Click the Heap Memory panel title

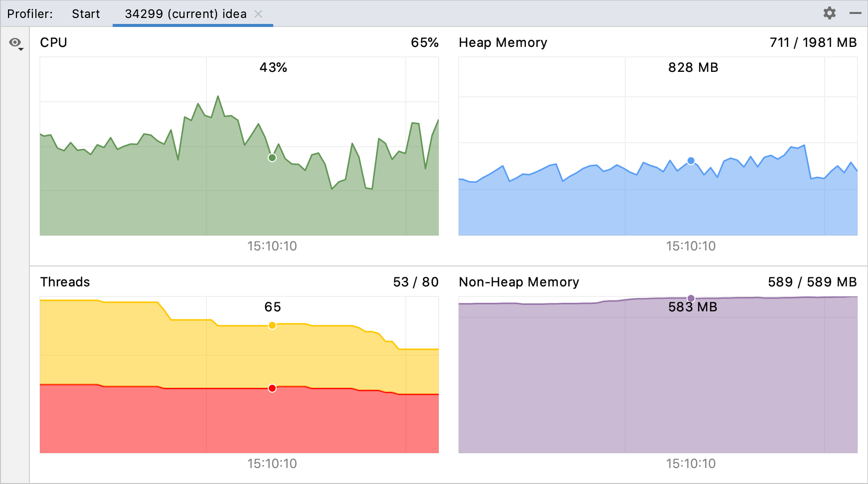click(502, 42)
